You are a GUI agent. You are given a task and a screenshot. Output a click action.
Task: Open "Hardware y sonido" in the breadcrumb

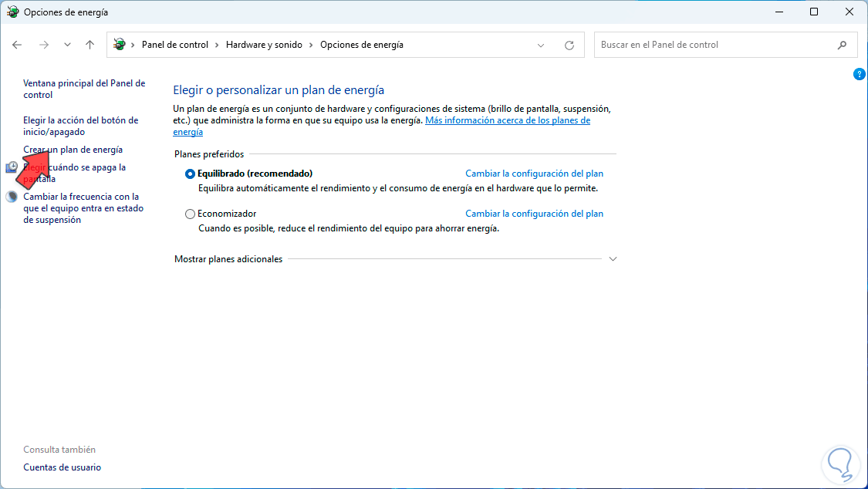264,45
